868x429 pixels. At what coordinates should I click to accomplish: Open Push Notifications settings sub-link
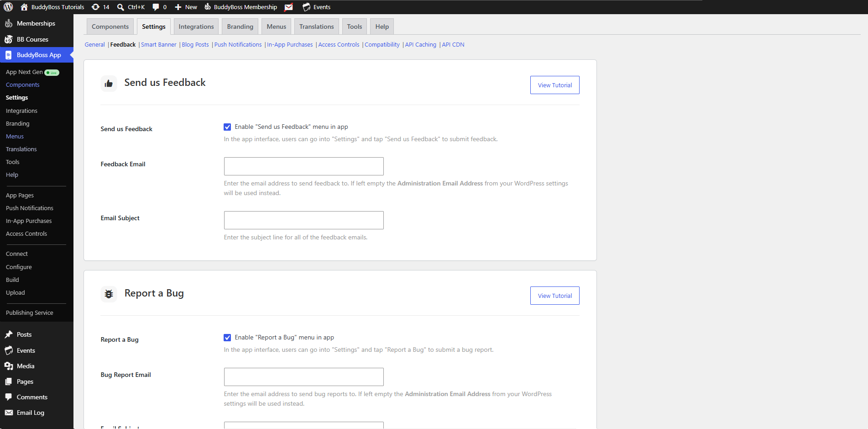pos(238,44)
